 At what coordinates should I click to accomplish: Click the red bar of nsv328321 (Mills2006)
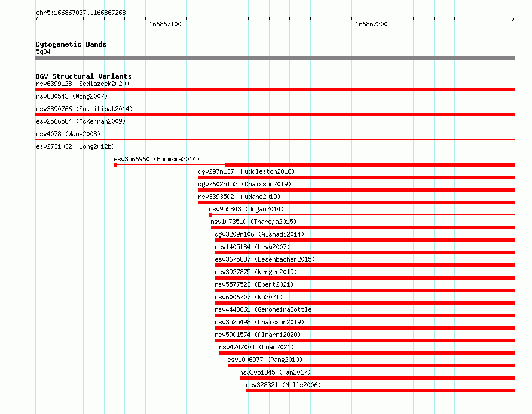coord(381,391)
